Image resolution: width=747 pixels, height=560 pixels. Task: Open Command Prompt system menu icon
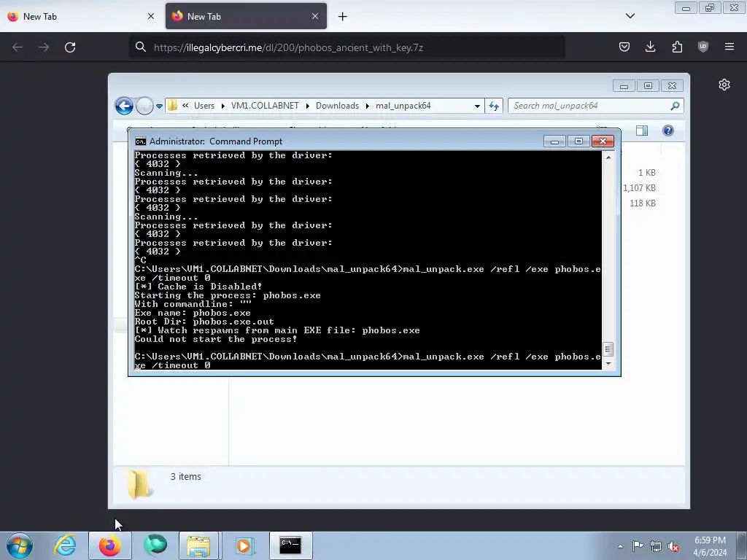141,141
